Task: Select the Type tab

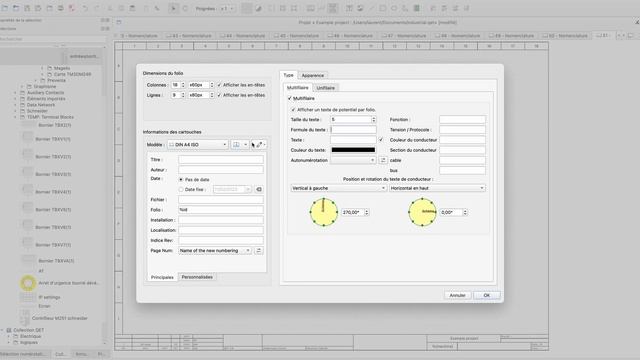Action: click(x=289, y=75)
